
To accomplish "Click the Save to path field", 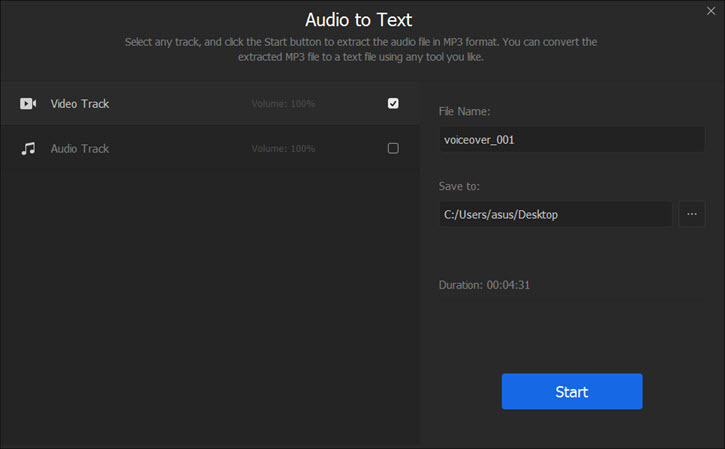I will pyautogui.click(x=555, y=214).
